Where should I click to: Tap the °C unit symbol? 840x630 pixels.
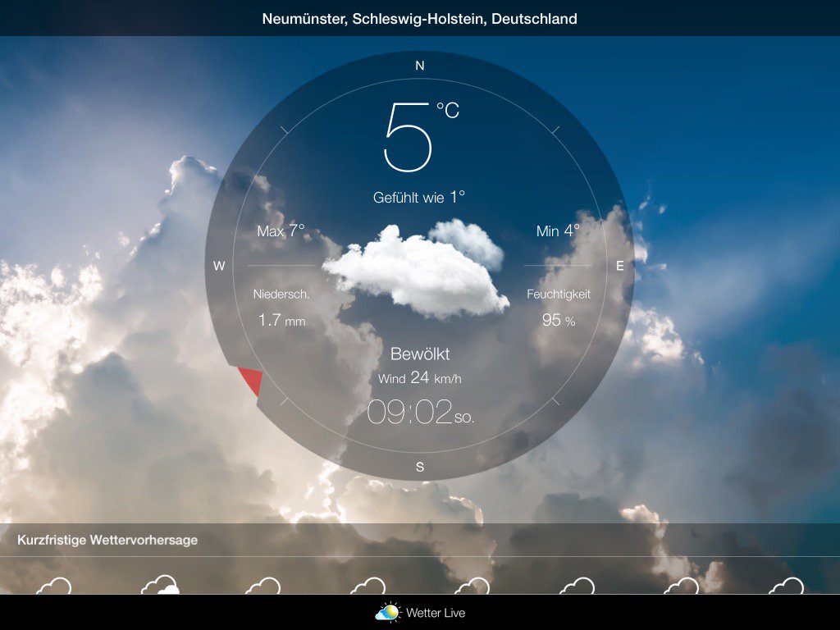click(448, 110)
